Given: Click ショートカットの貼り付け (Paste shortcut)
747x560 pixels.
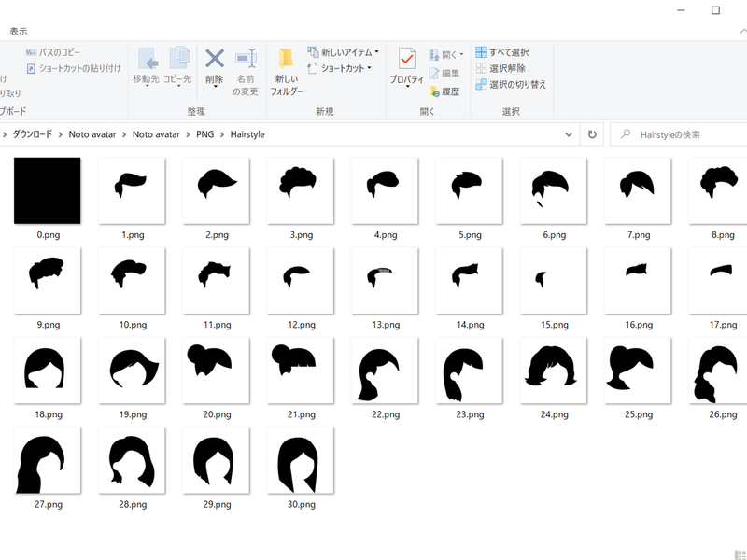Looking at the screenshot, I should [x=73, y=68].
